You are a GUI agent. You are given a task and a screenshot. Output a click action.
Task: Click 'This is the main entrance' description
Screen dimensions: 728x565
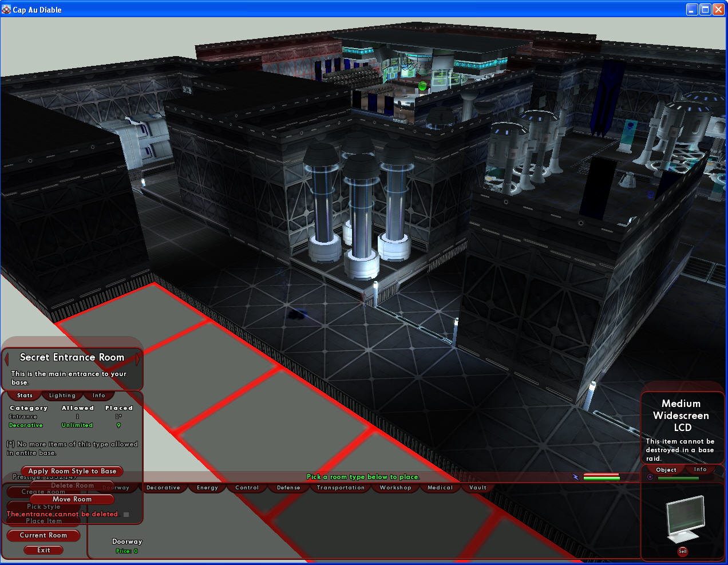(69, 378)
